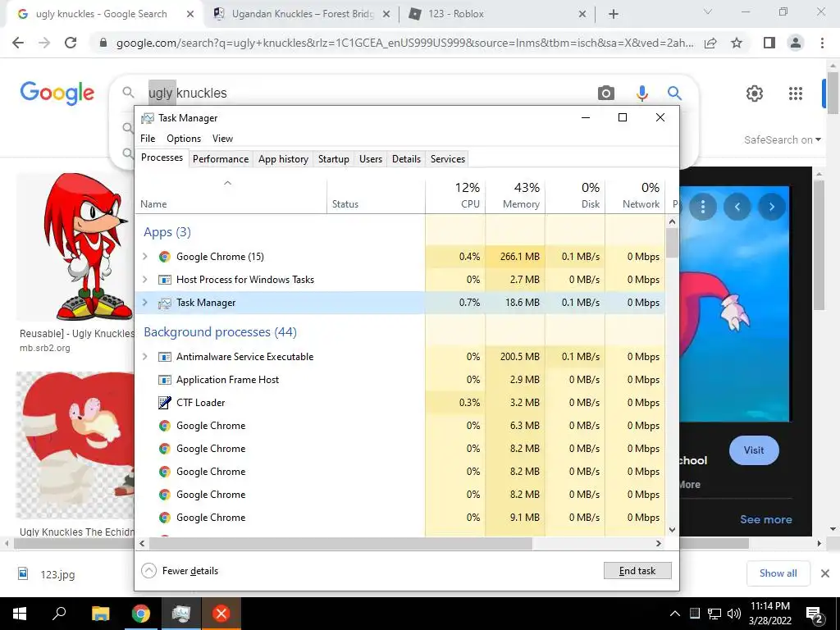Click Show all downloads button
Viewport: 840px width, 630px height.
778,573
